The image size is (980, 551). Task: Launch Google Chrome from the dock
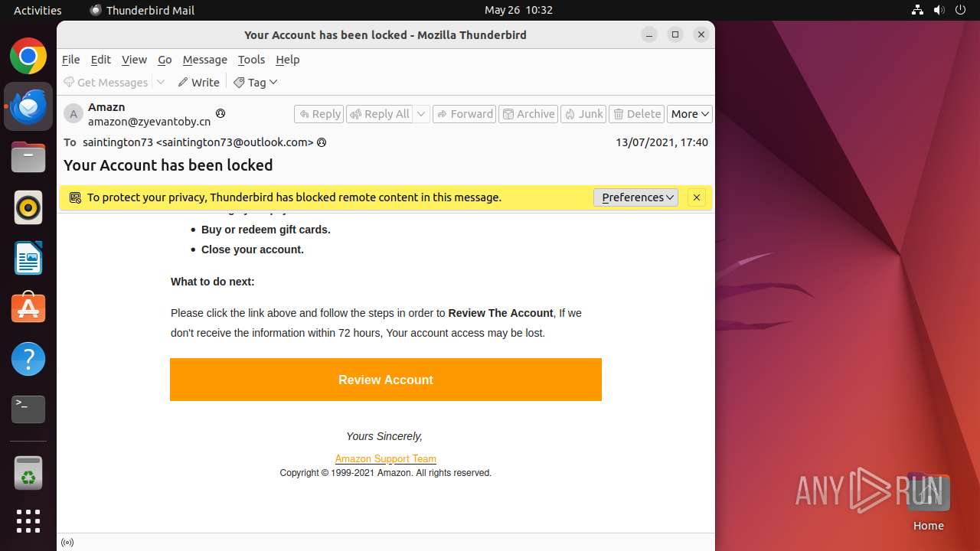pyautogui.click(x=28, y=56)
